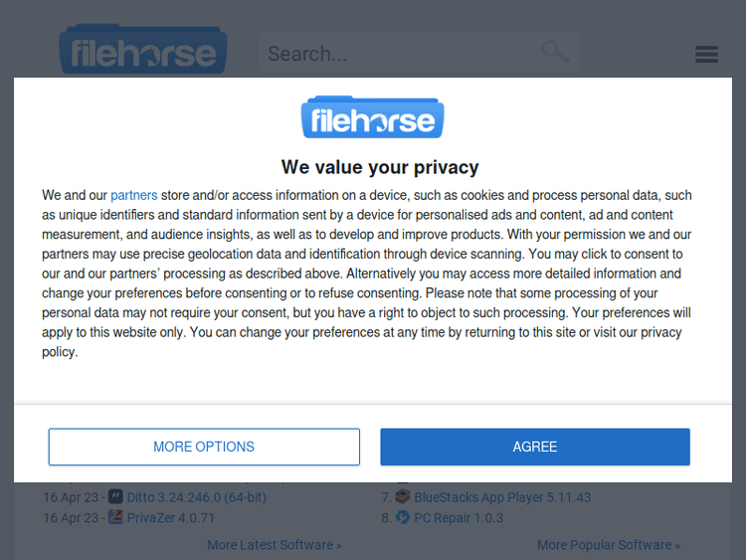Click the privacy consent paragraph text
The height and width of the screenshot is (560, 746).
point(366,274)
